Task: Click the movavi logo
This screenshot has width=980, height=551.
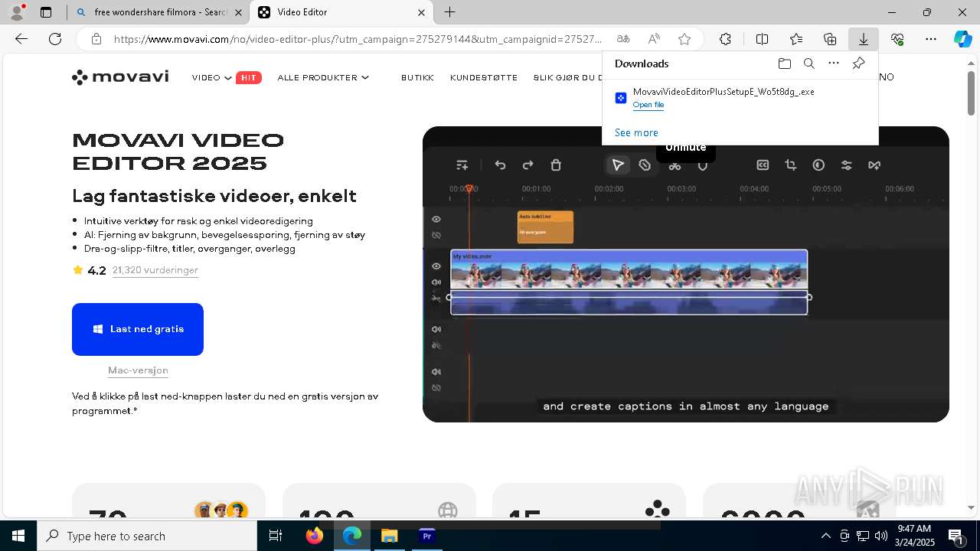Action: coord(120,77)
